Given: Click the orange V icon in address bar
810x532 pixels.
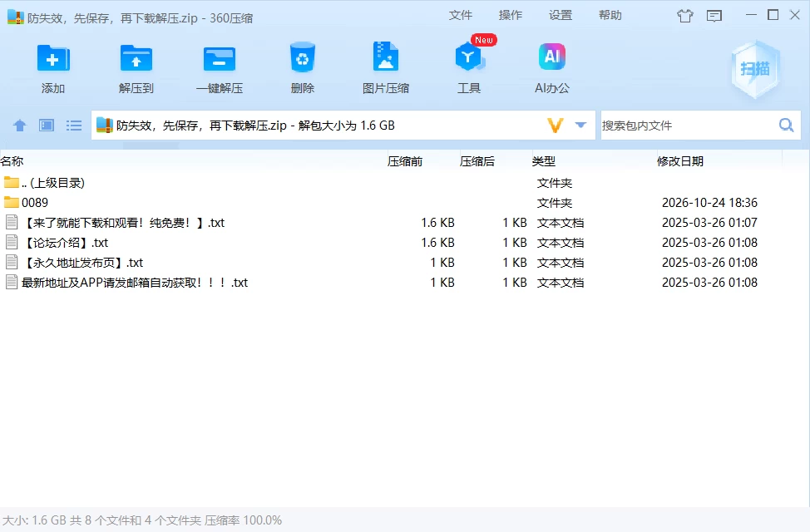Looking at the screenshot, I should pyautogui.click(x=556, y=126).
